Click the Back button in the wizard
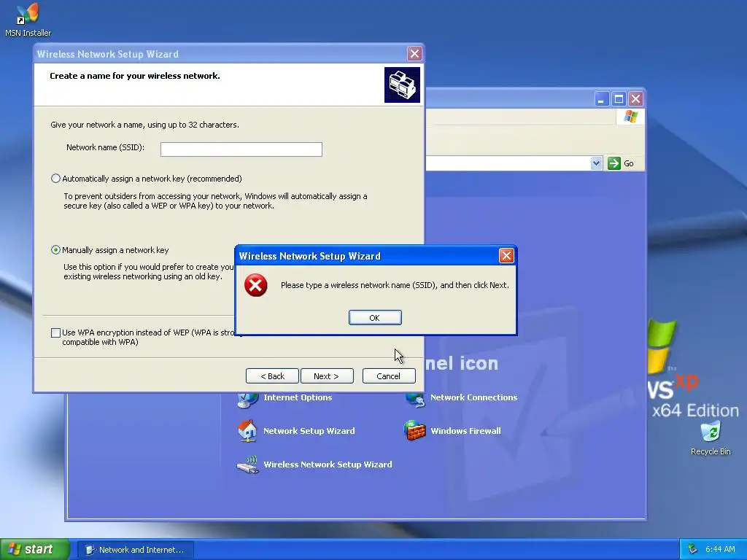Screen dimensions: 747x560 point(272,376)
